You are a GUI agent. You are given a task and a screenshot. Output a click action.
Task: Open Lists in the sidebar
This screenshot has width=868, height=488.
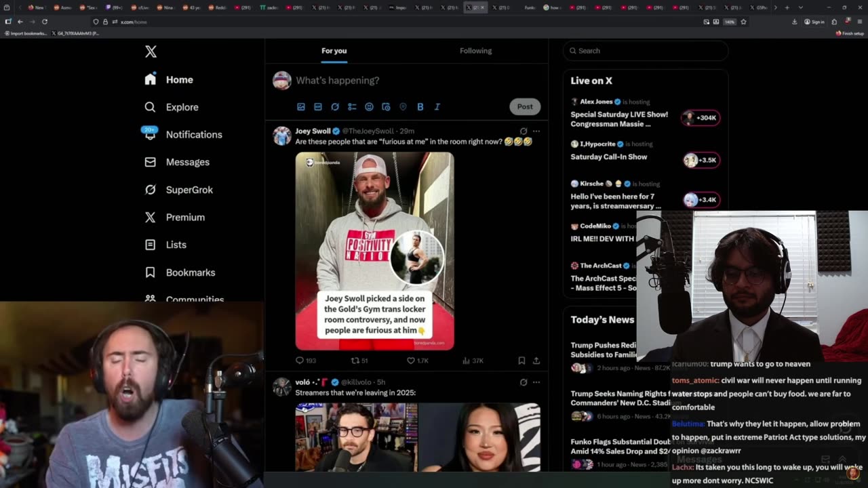coord(165,245)
